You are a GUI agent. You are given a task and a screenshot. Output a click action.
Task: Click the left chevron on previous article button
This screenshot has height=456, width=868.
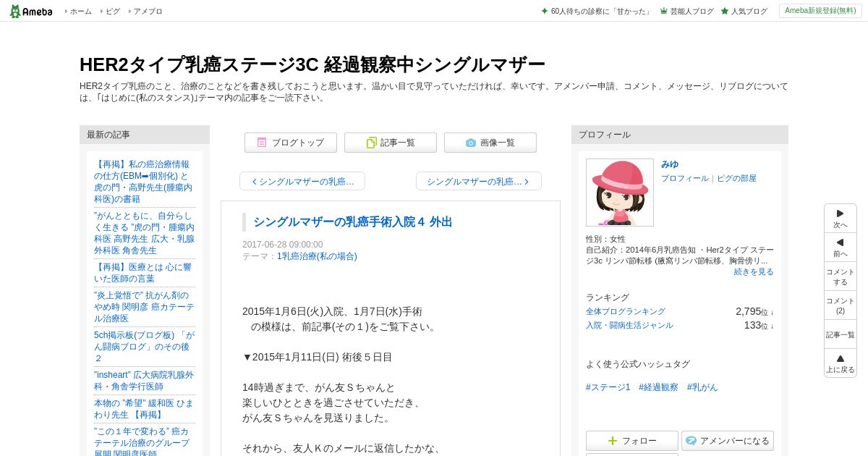pyautogui.click(x=255, y=182)
